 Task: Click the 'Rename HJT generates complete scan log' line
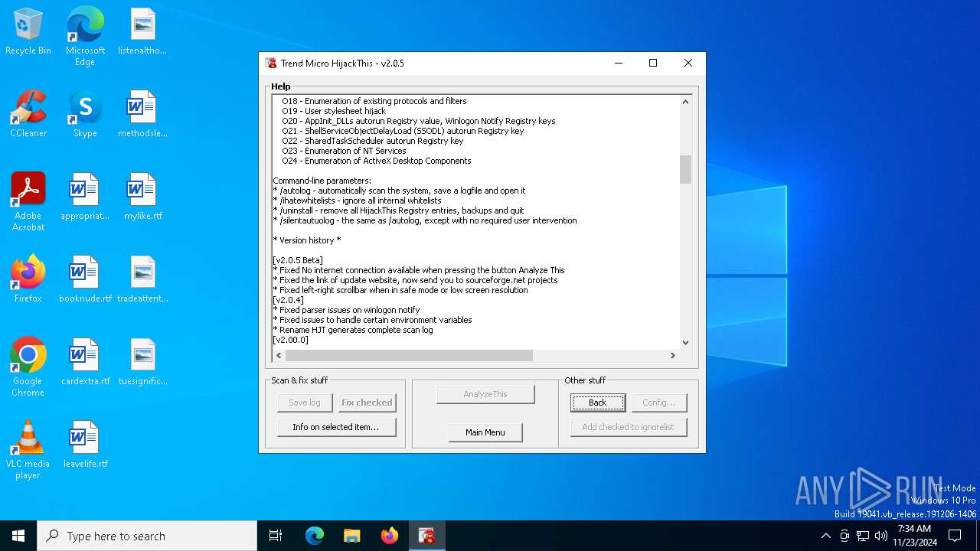pos(353,330)
